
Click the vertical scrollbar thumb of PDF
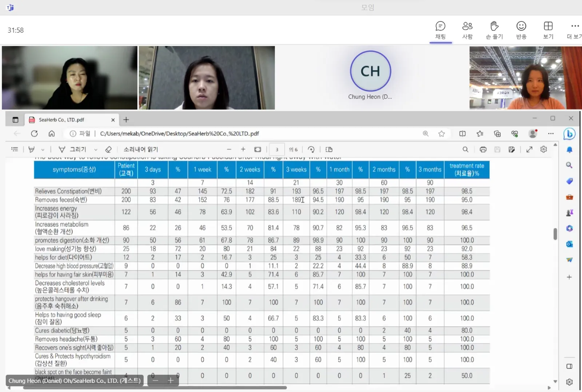555,234
